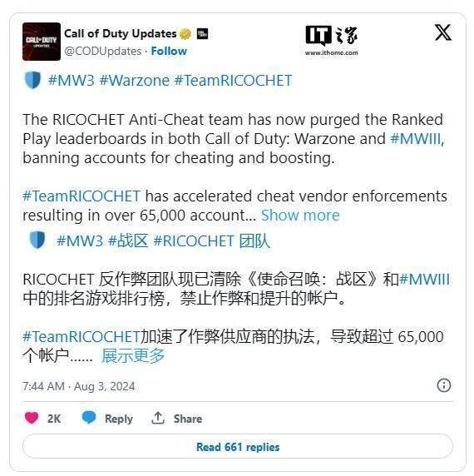The width and height of the screenshot is (474, 476).
Task: Open the tweet info circle icon
Action: point(444,385)
